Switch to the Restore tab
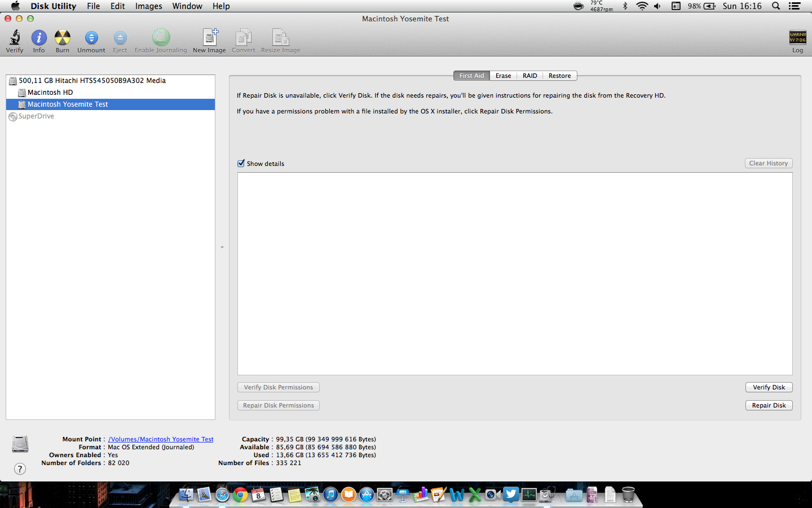The width and height of the screenshot is (812, 508). click(x=560, y=76)
